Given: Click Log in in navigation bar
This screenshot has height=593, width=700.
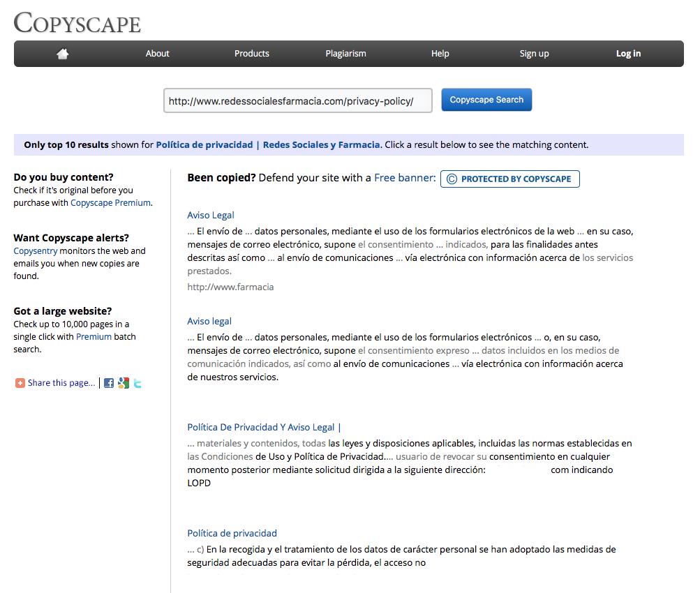Looking at the screenshot, I should [x=628, y=54].
